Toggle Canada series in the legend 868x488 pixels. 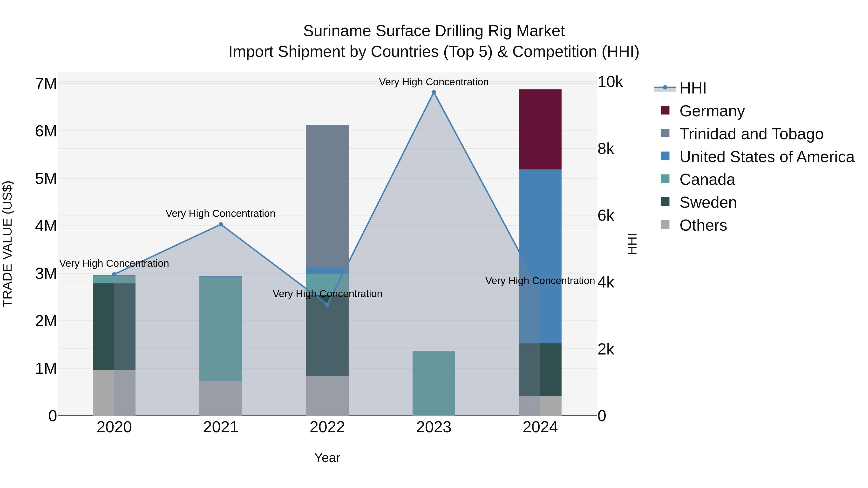698,180
